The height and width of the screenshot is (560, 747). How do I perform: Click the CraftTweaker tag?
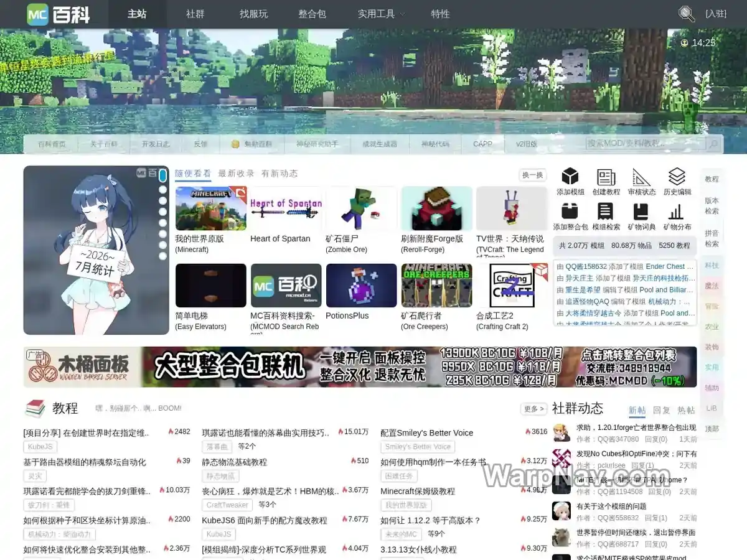click(x=228, y=505)
